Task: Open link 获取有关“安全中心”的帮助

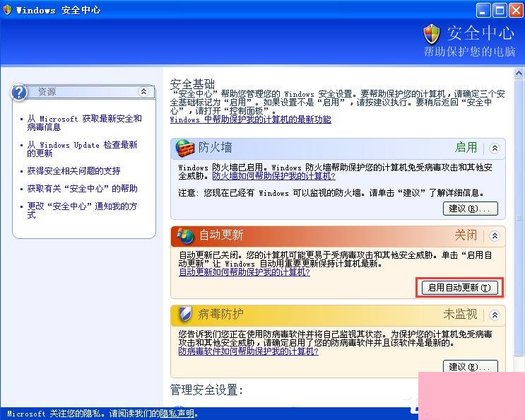Action: click(x=83, y=189)
